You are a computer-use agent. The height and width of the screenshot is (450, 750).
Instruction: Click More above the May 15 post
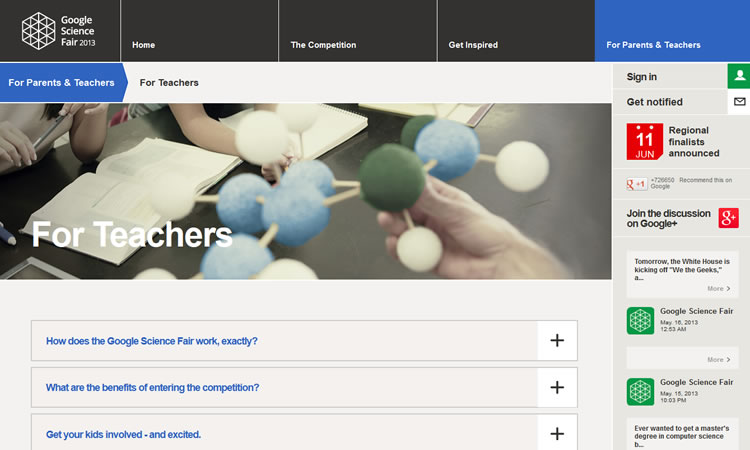(x=718, y=360)
